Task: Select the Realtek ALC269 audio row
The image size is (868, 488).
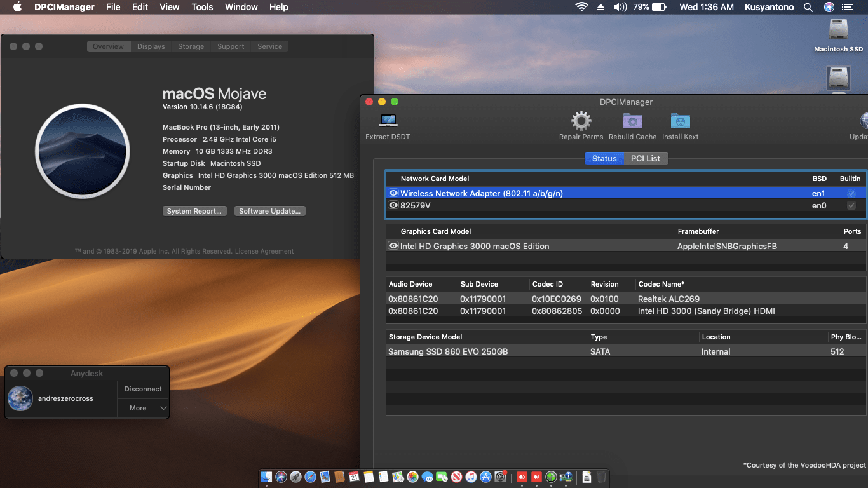Action: [x=626, y=299]
